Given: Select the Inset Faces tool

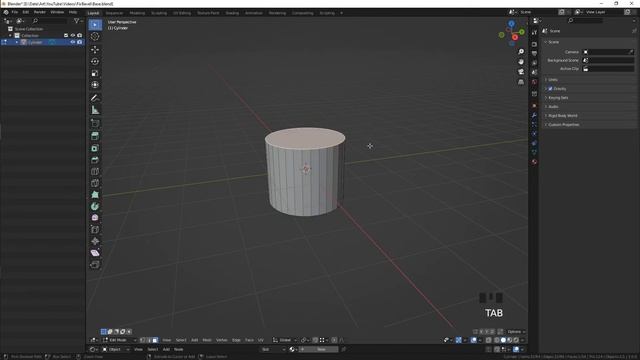Looking at the screenshot, I should coord(95,148).
